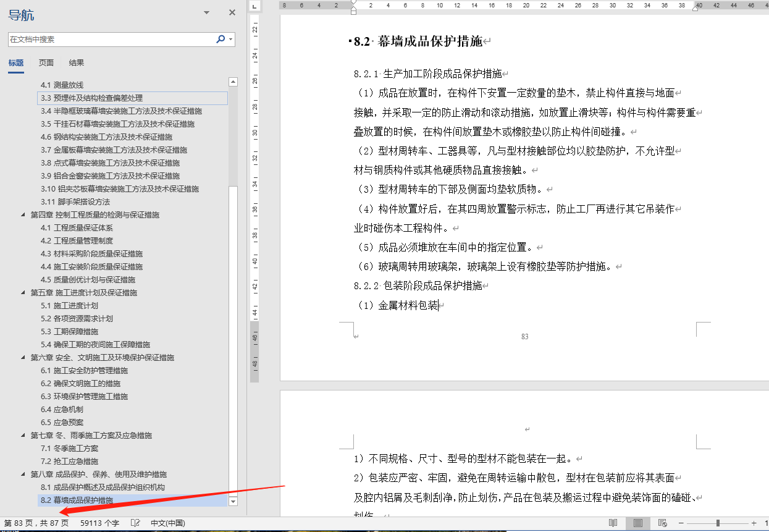769x532 pixels.
Task: Switch to Web Layout view icon
Action: pos(662,523)
